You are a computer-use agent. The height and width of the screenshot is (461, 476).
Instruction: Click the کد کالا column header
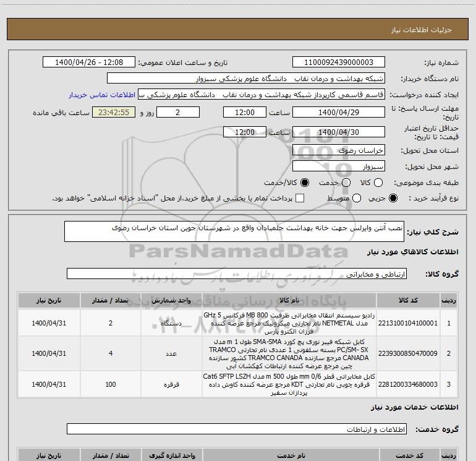408,301
